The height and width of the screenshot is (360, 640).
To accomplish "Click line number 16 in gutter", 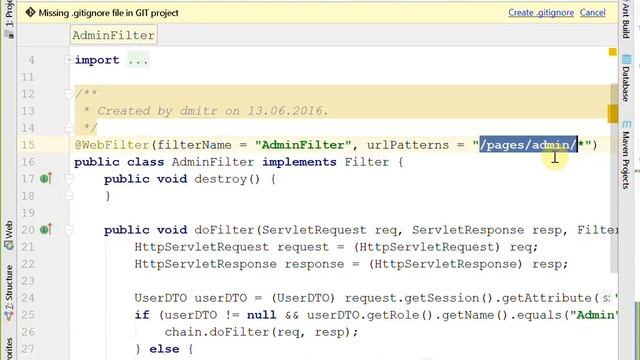I will tap(28, 162).
